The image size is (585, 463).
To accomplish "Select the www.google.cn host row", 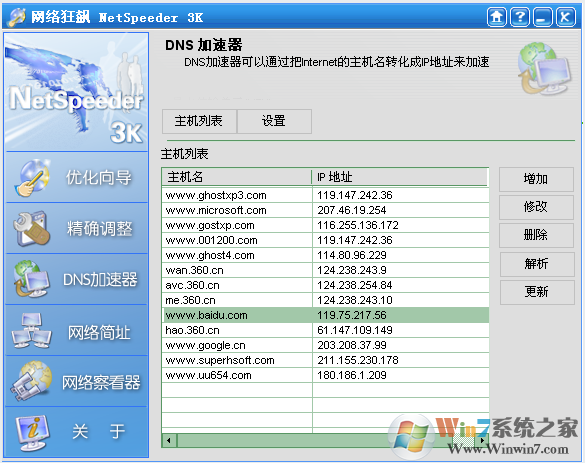I will tap(326, 345).
